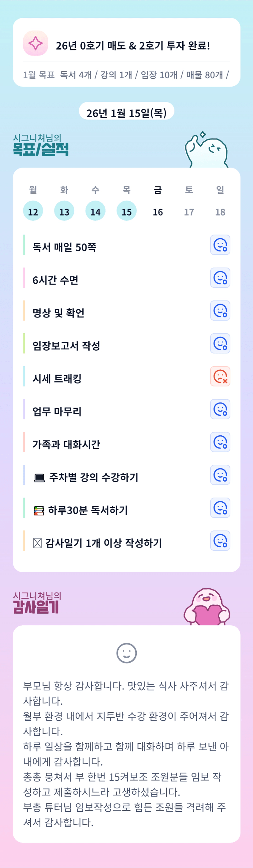Image resolution: width=253 pixels, height=868 pixels.
Task: Click the smiley icon beside 임장보고서 작성
Action: click(220, 344)
